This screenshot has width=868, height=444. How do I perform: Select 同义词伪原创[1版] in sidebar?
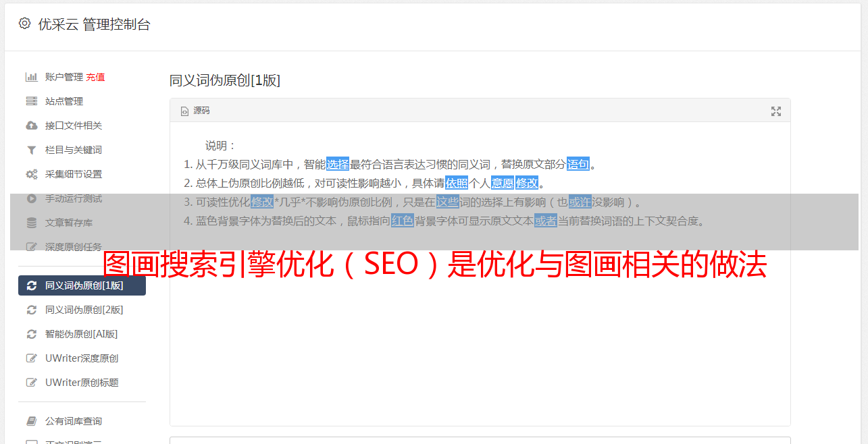coord(82,285)
